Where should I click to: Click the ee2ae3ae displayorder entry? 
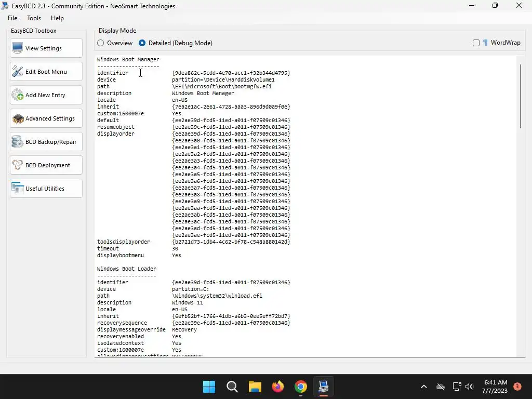click(x=231, y=235)
